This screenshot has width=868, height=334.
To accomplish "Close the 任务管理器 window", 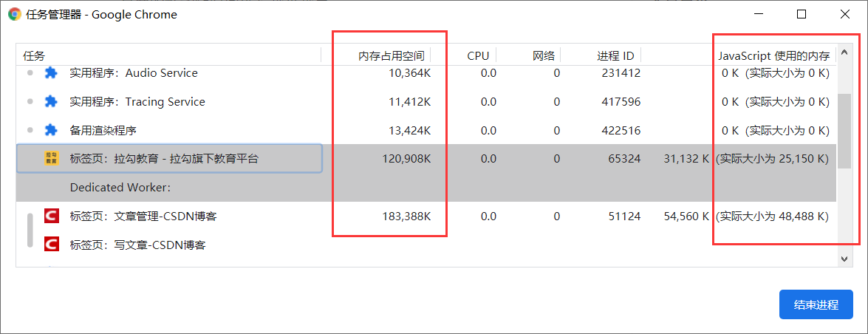I will tap(845, 14).
